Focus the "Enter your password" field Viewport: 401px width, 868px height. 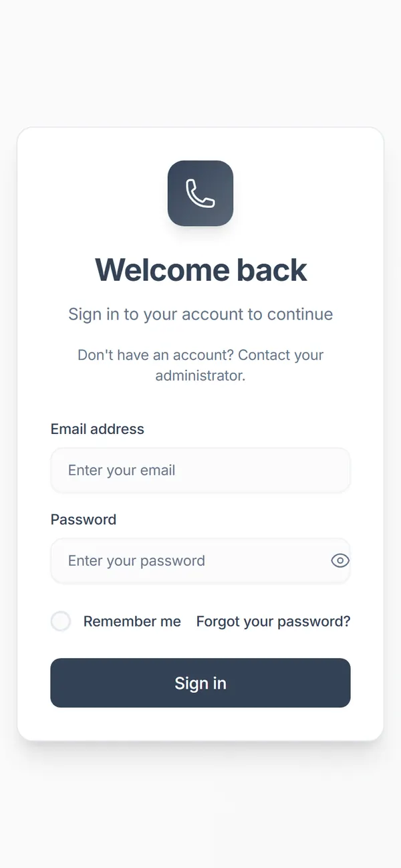coord(200,560)
